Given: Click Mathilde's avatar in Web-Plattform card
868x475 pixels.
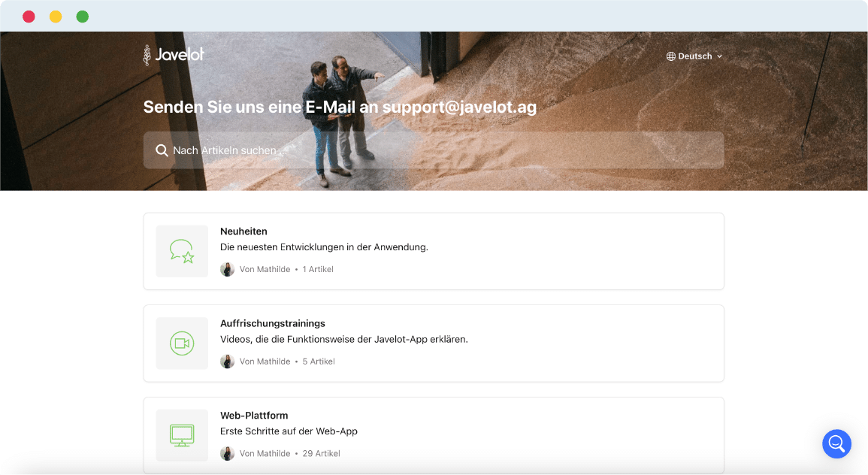Looking at the screenshot, I should pyautogui.click(x=228, y=453).
